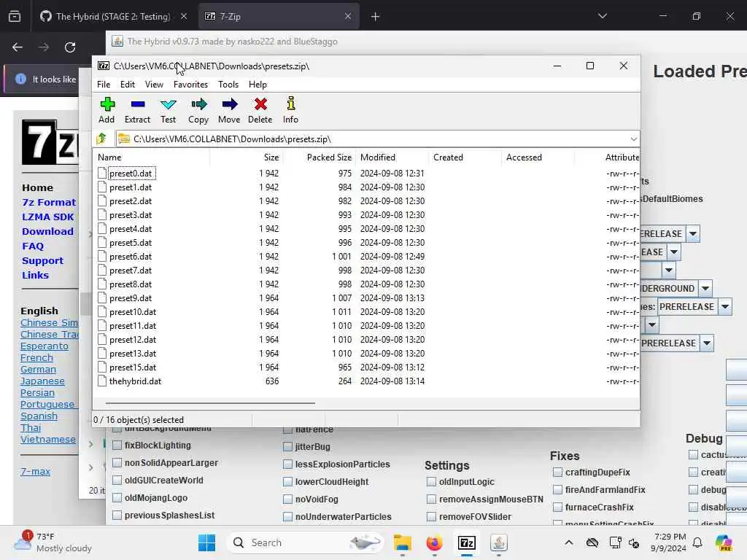
Task: Switch to The Hybrid GitHub tab
Action: pos(113,16)
